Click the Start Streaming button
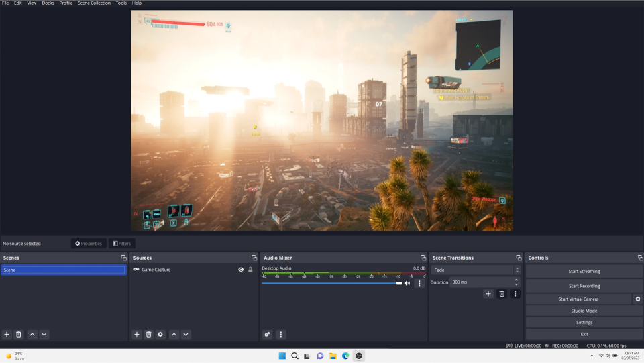The width and height of the screenshot is (644, 363). tap(584, 271)
